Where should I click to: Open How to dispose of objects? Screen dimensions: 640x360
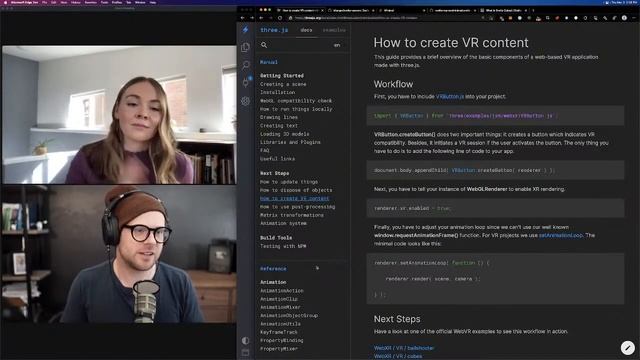click(296, 190)
